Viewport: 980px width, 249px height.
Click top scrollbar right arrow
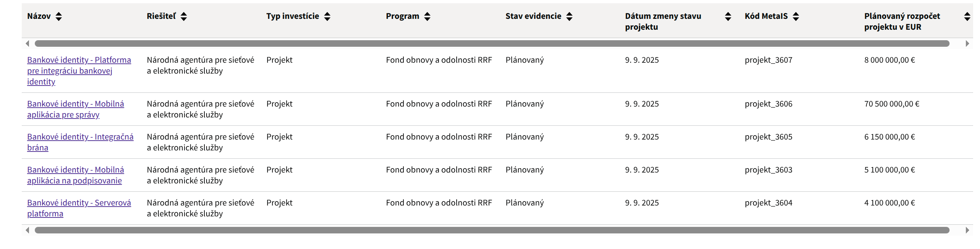(967, 44)
